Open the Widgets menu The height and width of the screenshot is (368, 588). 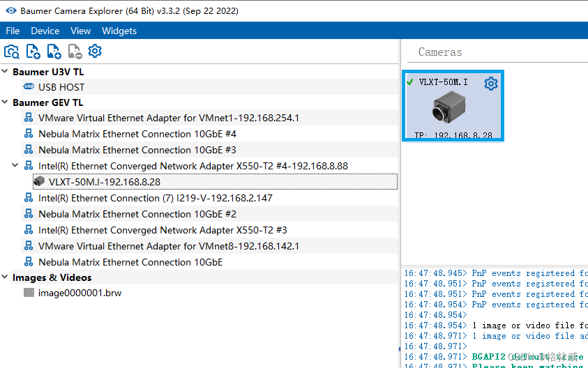pyautogui.click(x=119, y=31)
